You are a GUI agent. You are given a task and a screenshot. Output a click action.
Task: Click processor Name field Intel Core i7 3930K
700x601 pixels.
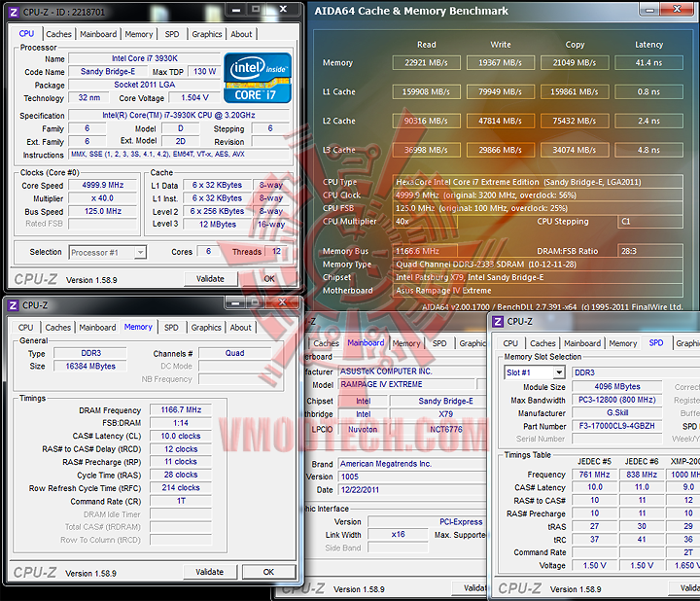[x=145, y=58]
